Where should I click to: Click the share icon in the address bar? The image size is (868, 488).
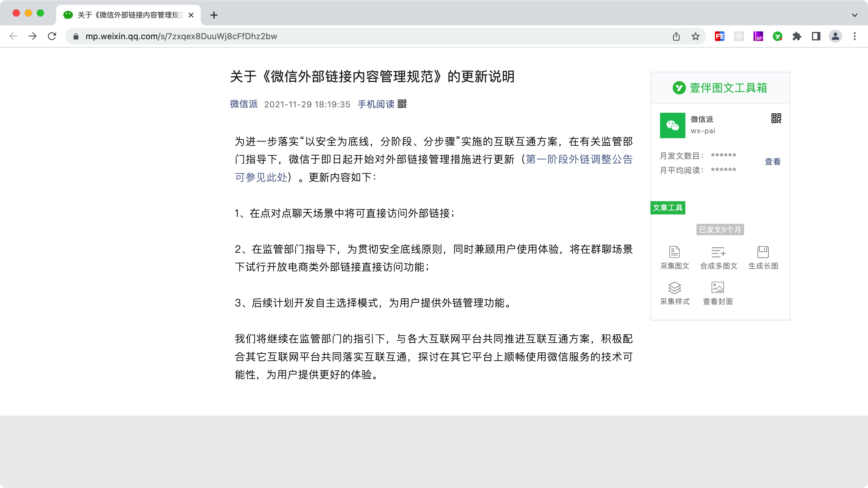[x=676, y=36]
